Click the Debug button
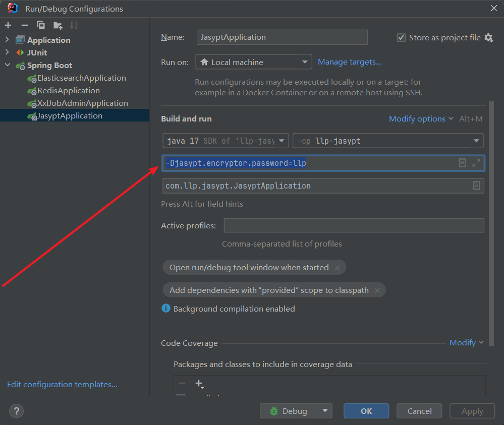Viewport: 504px width, 425px height. [x=289, y=411]
